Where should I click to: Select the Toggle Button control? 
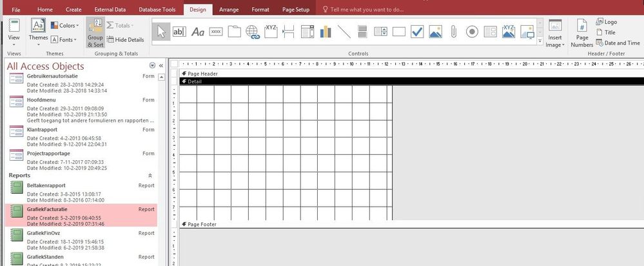pos(362,32)
